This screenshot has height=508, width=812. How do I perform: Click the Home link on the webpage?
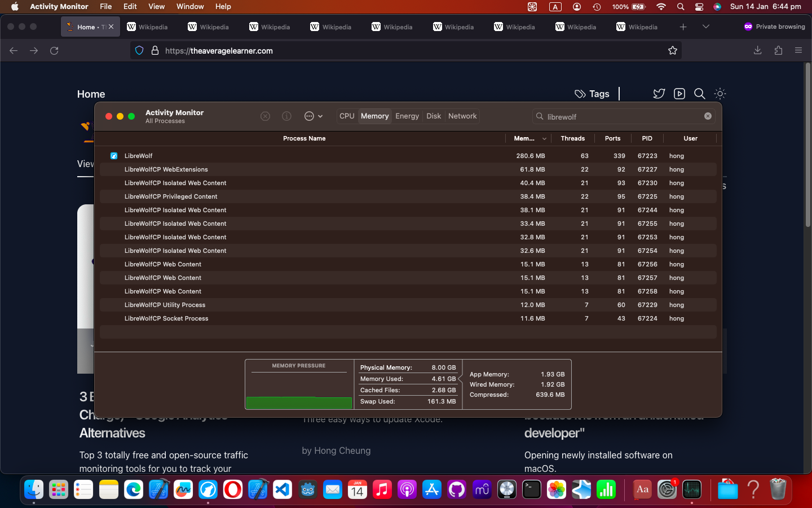[x=91, y=94]
